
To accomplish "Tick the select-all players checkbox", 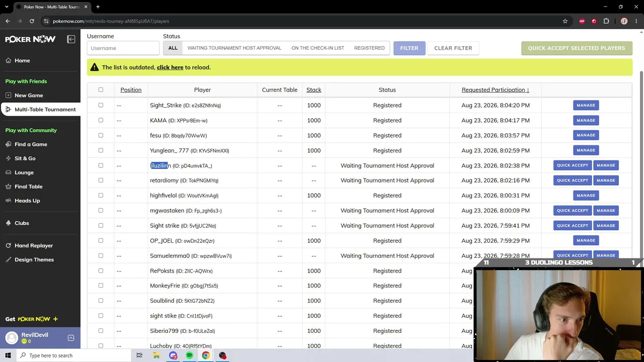I will pos(101,89).
